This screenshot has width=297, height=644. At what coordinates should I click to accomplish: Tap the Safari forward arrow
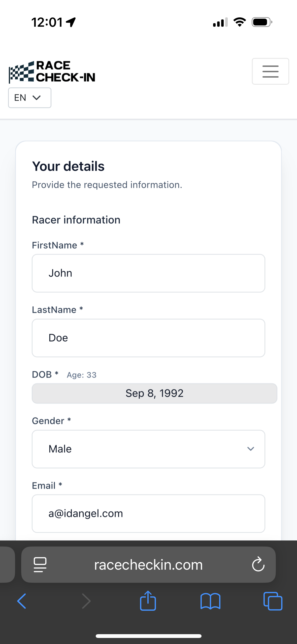(86, 601)
